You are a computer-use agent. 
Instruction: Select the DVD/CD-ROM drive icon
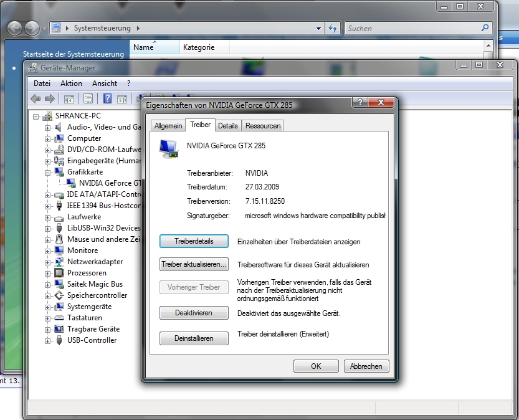tap(59, 150)
